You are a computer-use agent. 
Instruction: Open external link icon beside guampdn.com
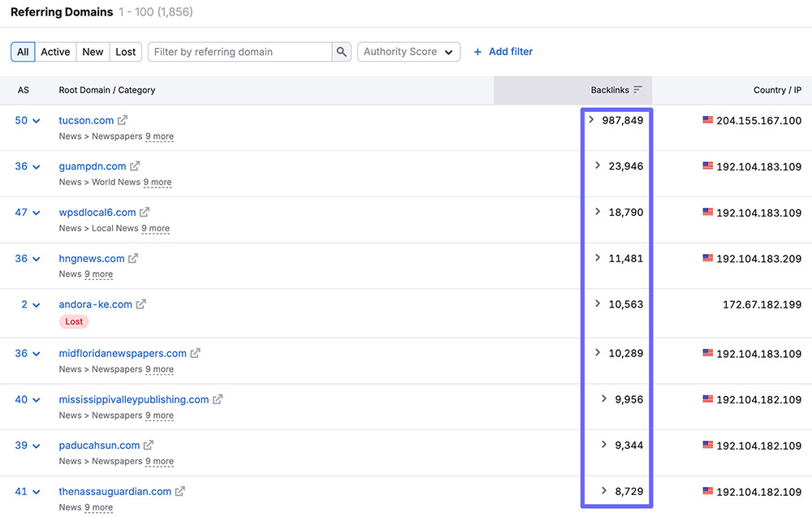tap(135, 166)
